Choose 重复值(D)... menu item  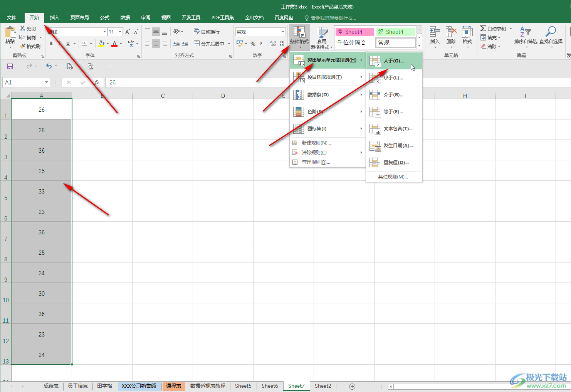[394, 163]
